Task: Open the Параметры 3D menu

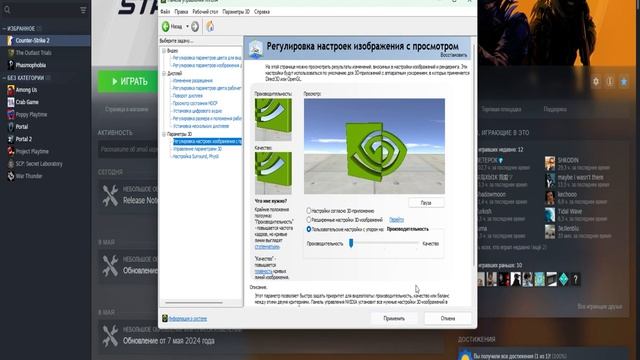Action: 236,12
